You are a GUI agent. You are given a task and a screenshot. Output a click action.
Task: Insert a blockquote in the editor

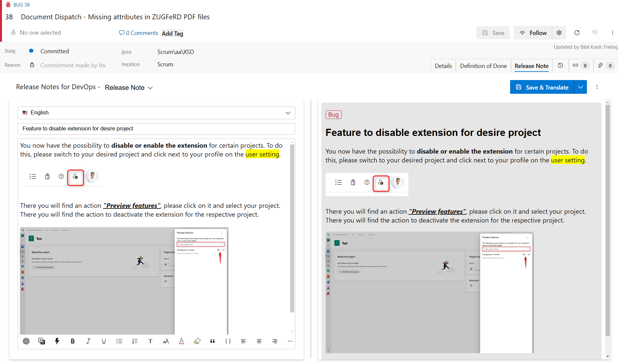pyautogui.click(x=212, y=341)
